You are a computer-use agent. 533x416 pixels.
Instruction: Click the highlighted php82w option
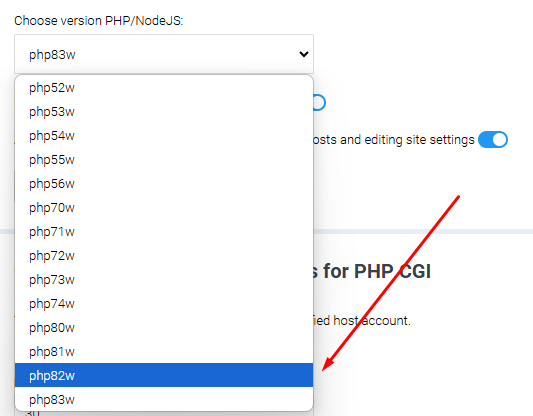pos(164,375)
